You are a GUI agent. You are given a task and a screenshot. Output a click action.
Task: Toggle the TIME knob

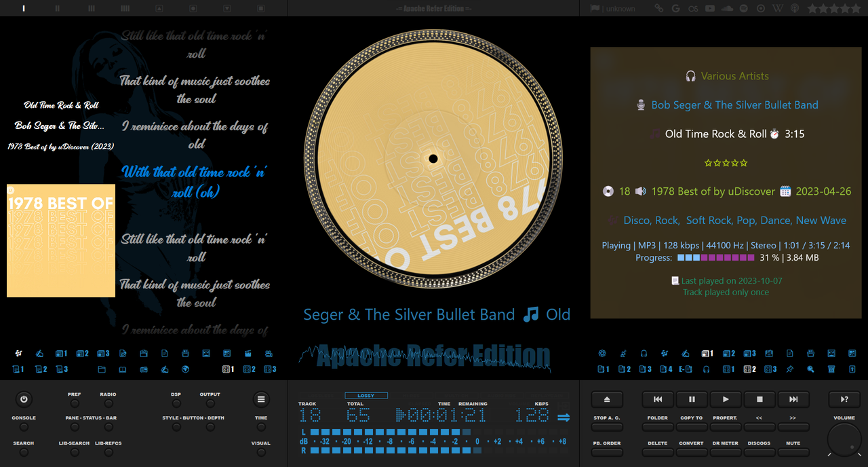click(261, 427)
